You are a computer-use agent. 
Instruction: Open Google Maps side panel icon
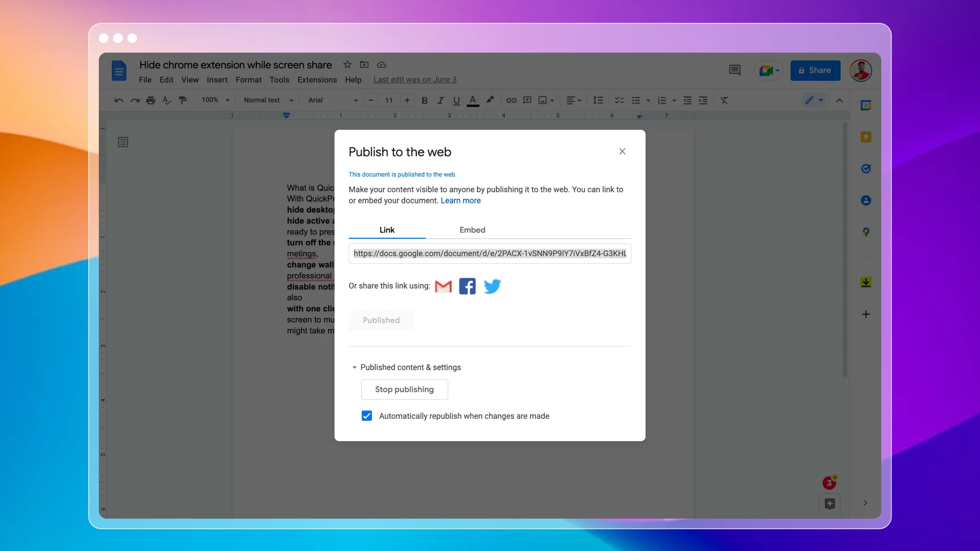point(866,232)
